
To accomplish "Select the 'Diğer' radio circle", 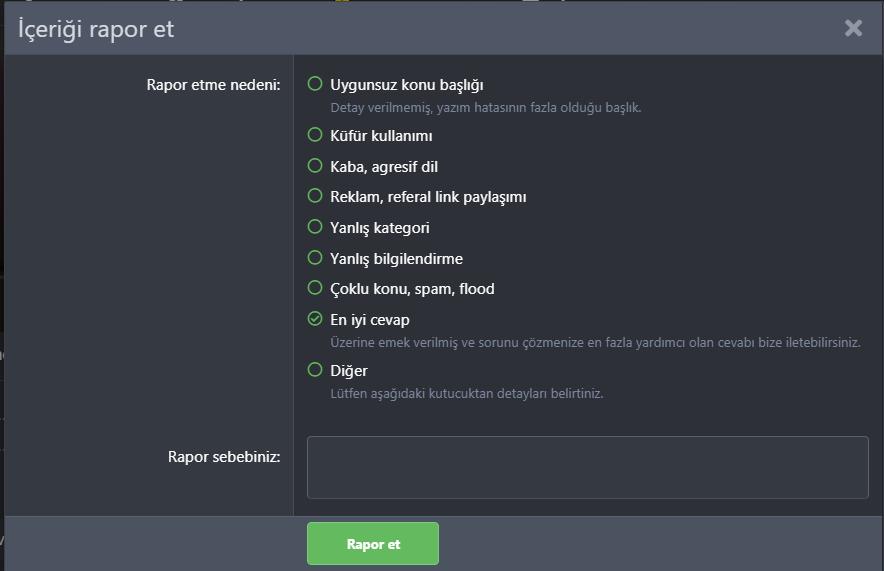I will [x=315, y=370].
